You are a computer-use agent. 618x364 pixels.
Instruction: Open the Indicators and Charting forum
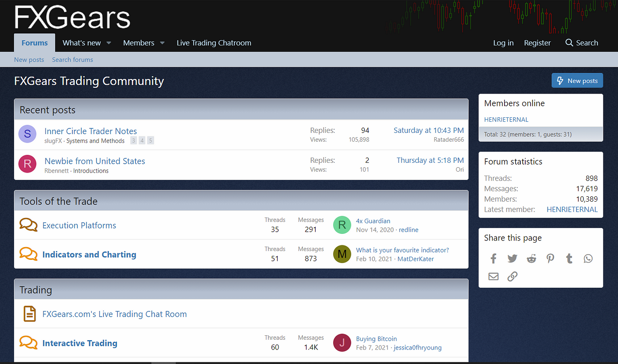click(89, 255)
